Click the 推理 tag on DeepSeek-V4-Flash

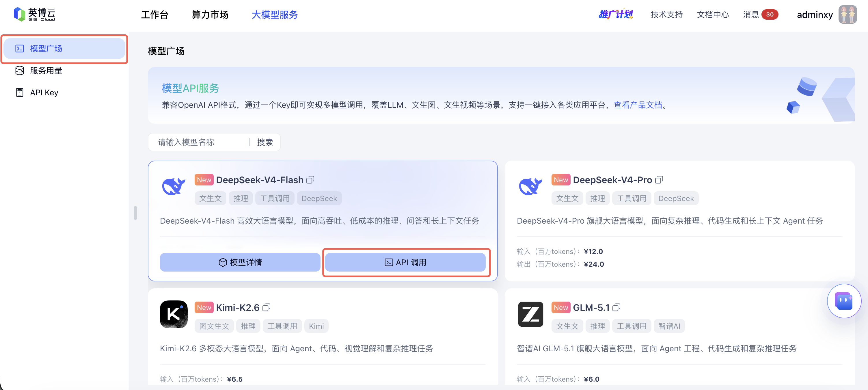point(241,198)
